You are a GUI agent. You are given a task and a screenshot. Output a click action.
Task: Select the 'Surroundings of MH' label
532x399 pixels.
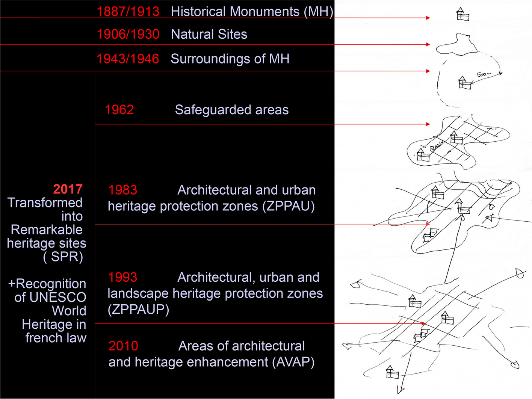coord(230,59)
